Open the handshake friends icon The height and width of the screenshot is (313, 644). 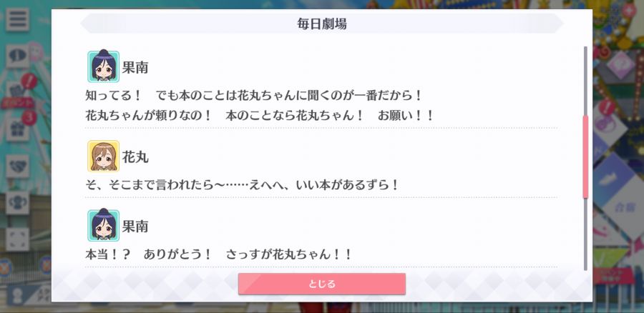point(17,166)
